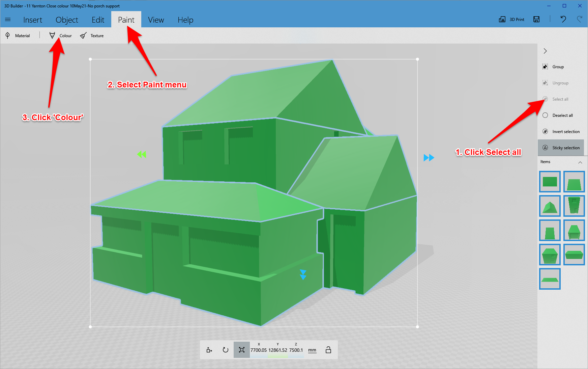Save the model with the floppy disk icon
The image size is (588, 369).
(536, 19)
